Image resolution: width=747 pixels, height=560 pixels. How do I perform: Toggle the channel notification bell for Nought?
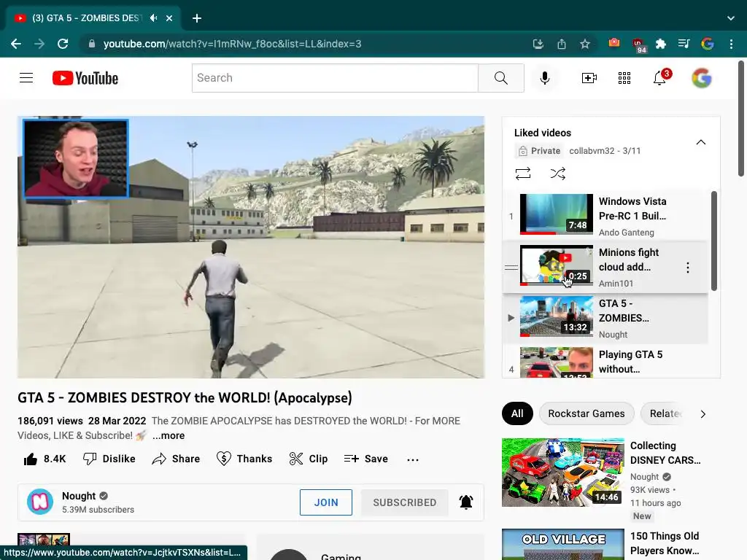tap(466, 502)
